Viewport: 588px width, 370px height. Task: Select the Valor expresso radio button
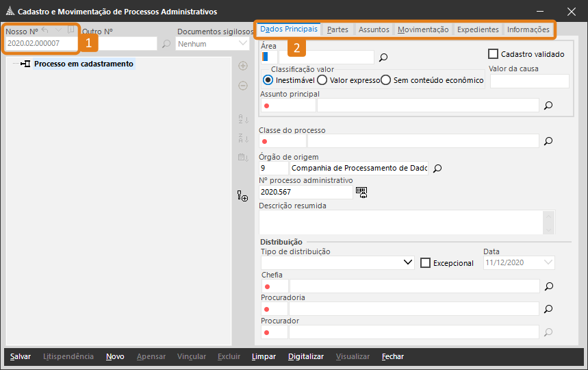click(322, 80)
